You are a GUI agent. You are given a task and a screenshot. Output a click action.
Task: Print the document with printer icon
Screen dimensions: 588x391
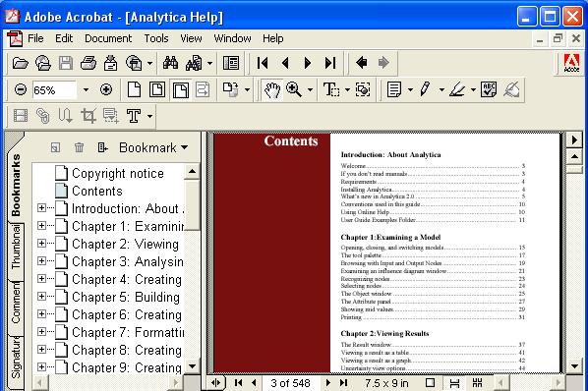(88, 63)
